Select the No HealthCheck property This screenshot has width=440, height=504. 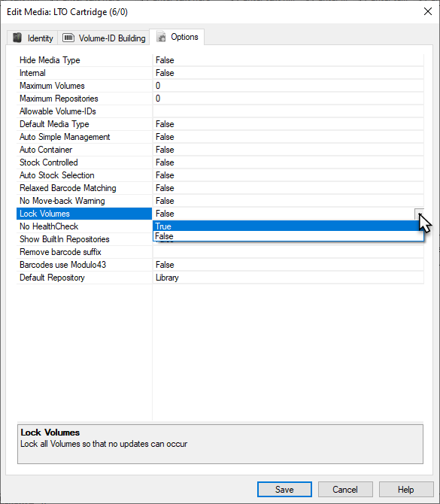(84, 226)
